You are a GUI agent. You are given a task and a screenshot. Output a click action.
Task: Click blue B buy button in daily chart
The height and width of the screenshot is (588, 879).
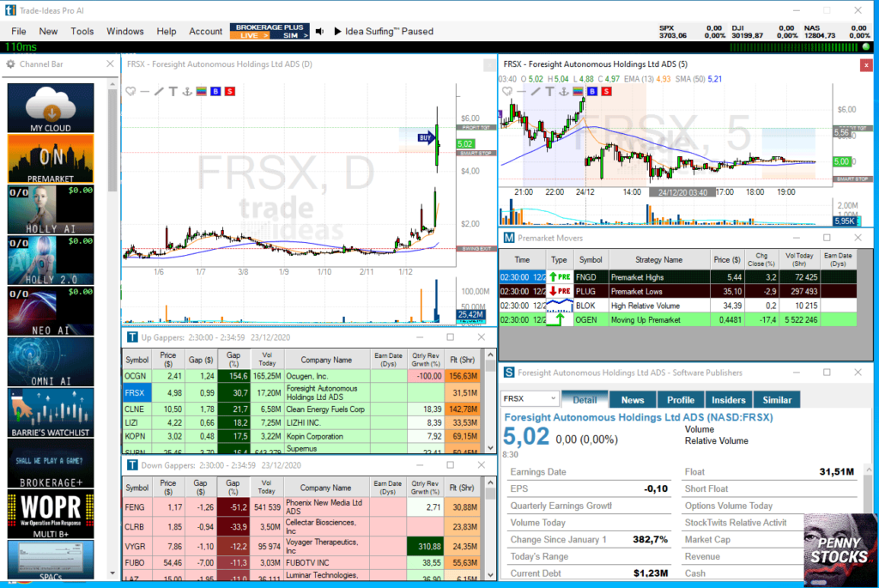(x=215, y=91)
